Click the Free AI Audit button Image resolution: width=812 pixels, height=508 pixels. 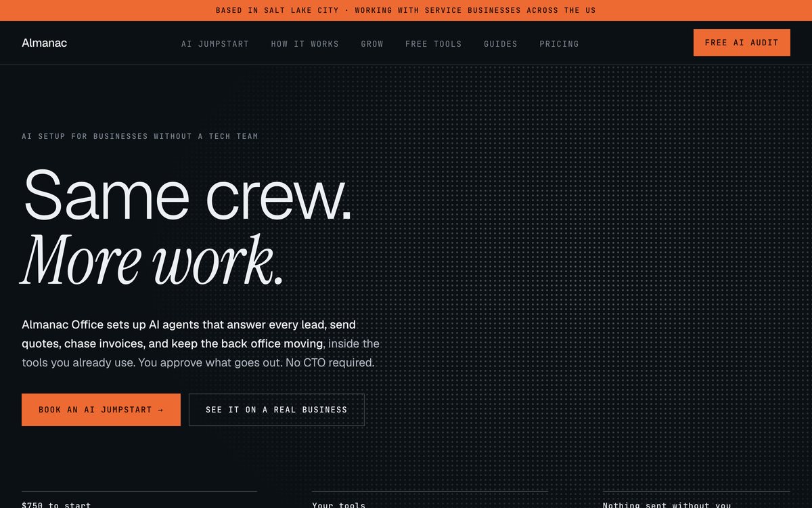tap(742, 43)
